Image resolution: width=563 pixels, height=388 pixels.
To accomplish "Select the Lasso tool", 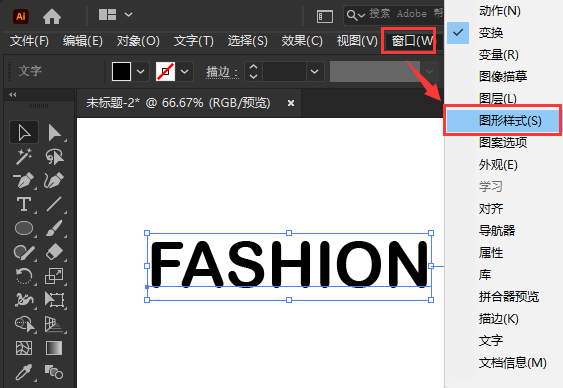I will tap(55, 156).
